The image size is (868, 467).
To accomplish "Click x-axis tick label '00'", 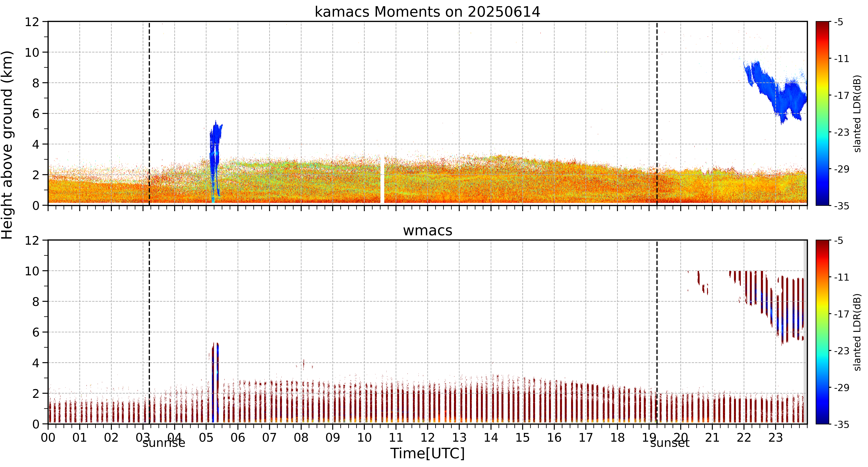I will point(48,438).
